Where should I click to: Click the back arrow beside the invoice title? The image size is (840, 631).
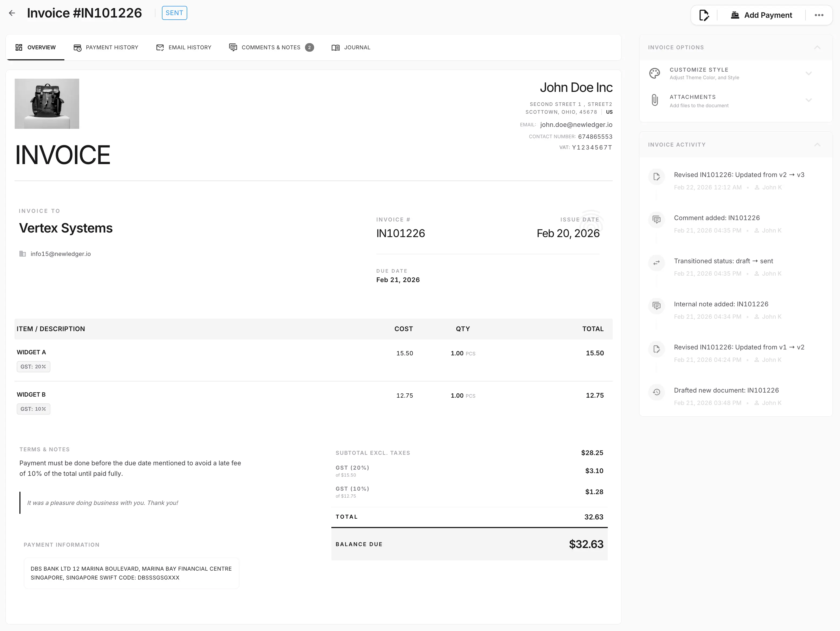pos(12,13)
